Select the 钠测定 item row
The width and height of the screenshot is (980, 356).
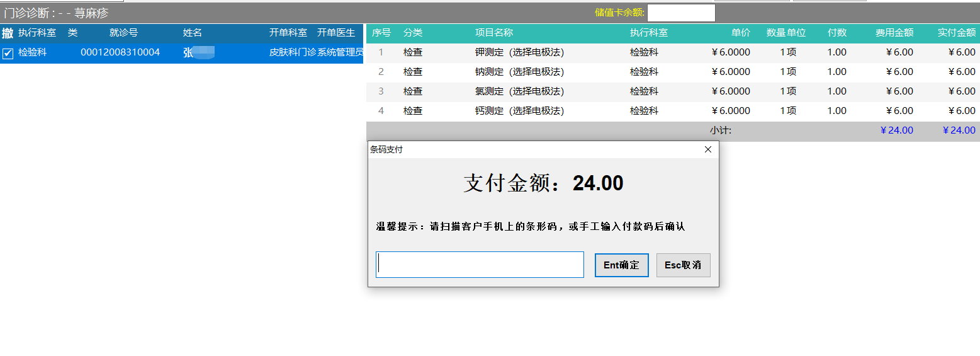[519, 72]
